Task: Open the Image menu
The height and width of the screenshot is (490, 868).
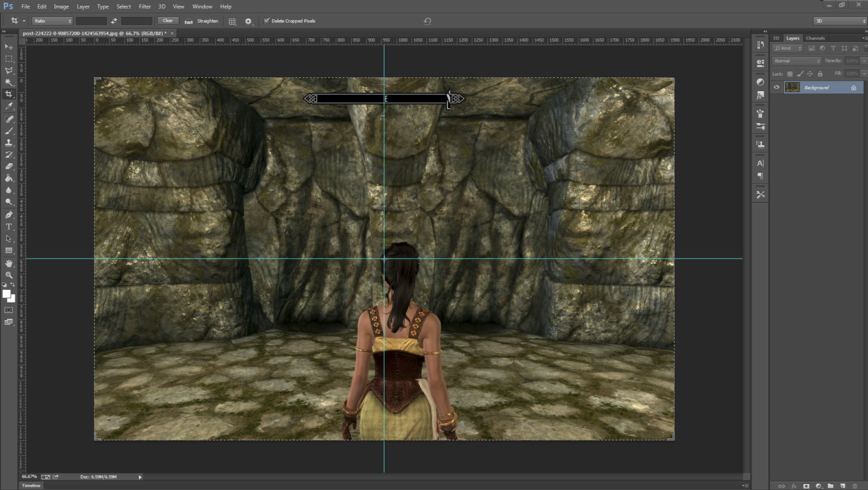Action: click(x=61, y=6)
